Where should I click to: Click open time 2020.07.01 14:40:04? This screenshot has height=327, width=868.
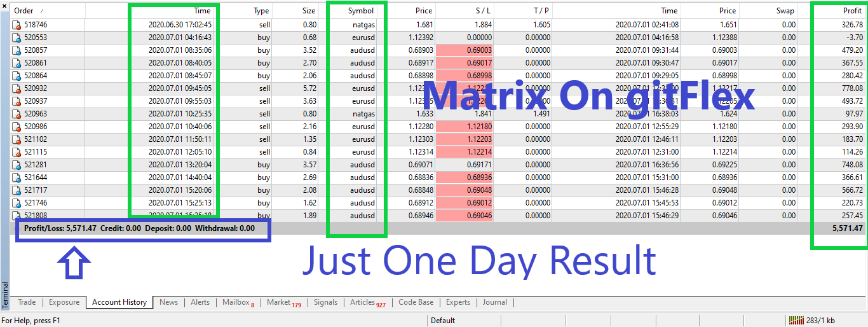click(180, 177)
